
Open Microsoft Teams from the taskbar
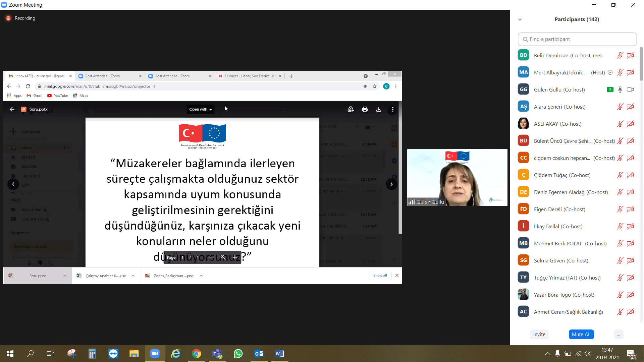(217, 354)
